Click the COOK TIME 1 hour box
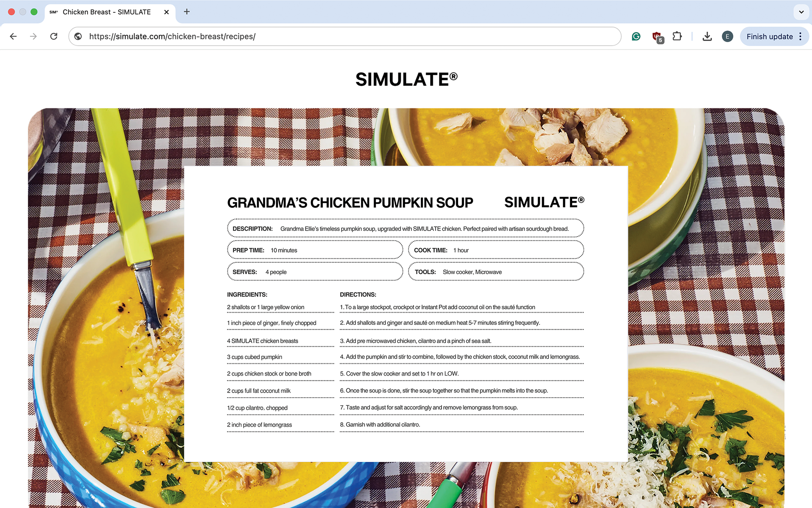This screenshot has height=508, width=812. [x=496, y=250]
